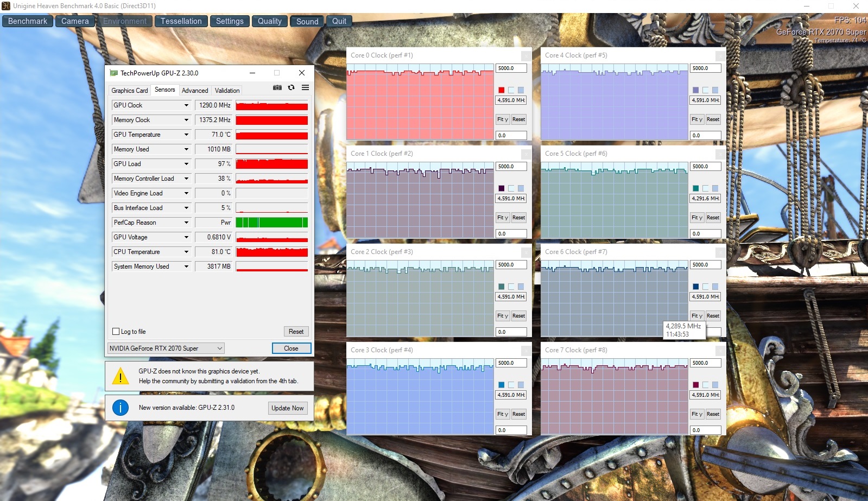This screenshot has width=868, height=501.
Task: Open the Advanced tab in GPU-Z
Action: [195, 91]
